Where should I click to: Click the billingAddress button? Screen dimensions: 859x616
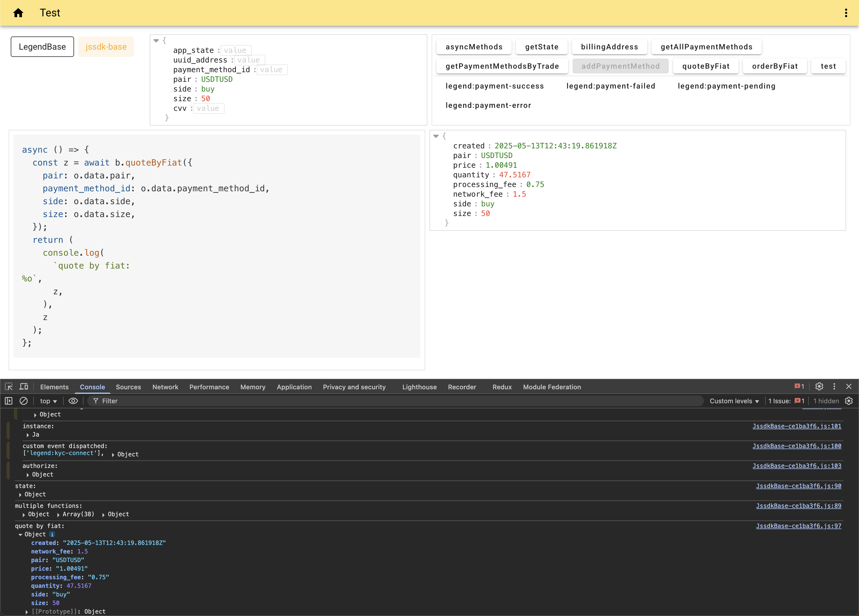click(610, 47)
